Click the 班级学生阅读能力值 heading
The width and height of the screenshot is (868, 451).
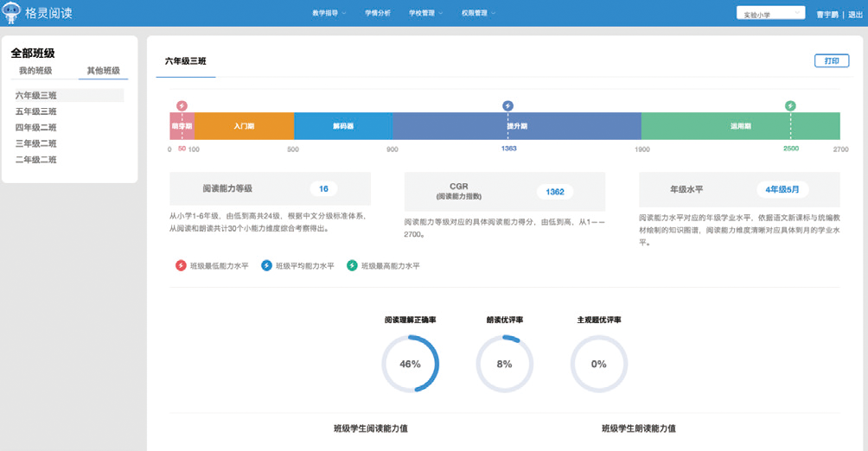click(x=371, y=429)
